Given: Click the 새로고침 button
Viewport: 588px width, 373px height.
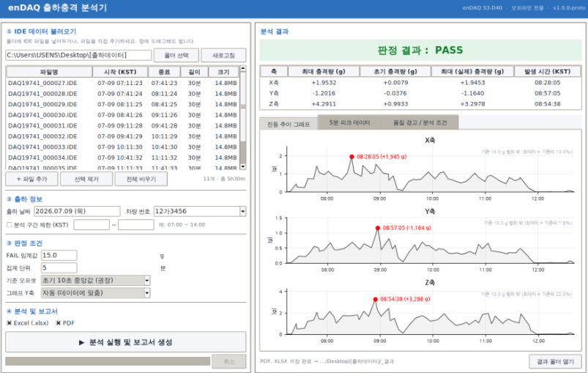Looking at the screenshot, I should pos(223,55).
